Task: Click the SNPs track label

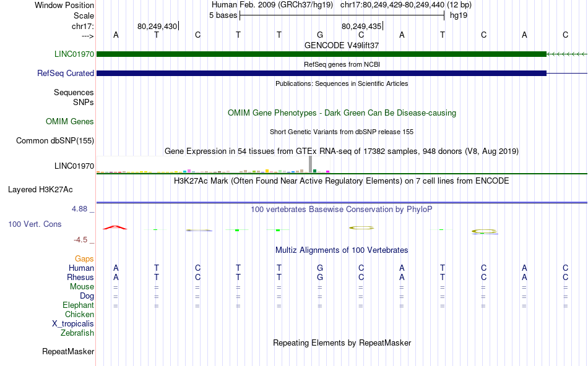Action: [84, 102]
